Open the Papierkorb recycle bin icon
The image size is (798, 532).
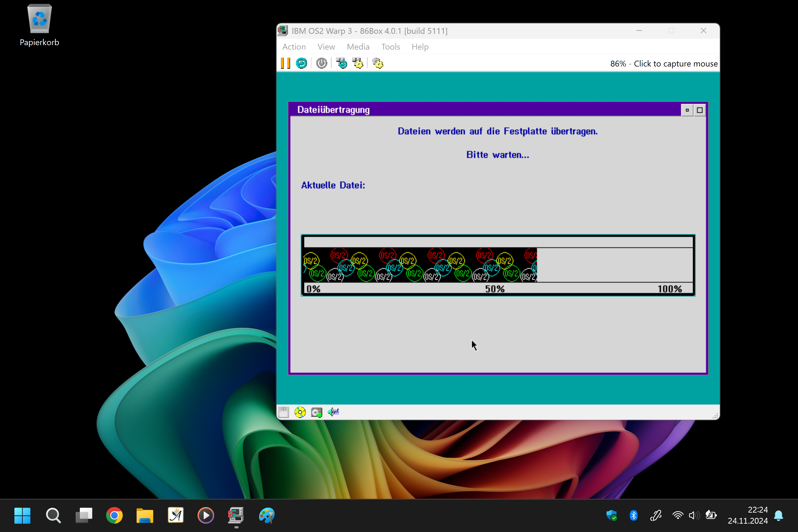39,25
